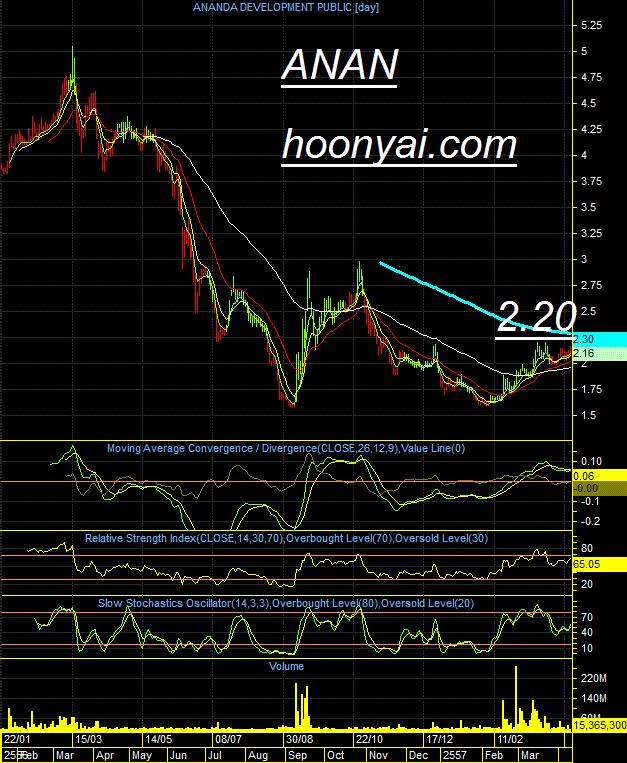Click the Volume panel title
Image resolution: width=627 pixels, height=763 pixels.
pyautogui.click(x=286, y=666)
